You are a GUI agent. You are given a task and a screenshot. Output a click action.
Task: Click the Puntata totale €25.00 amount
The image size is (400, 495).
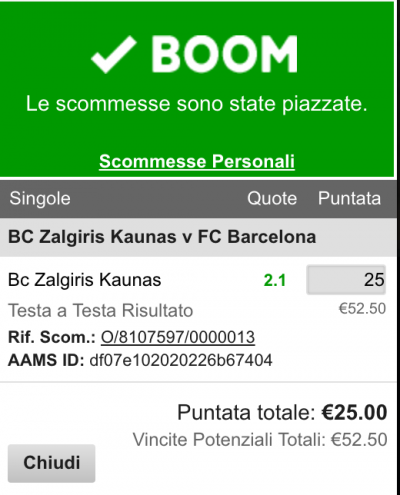tap(354, 412)
